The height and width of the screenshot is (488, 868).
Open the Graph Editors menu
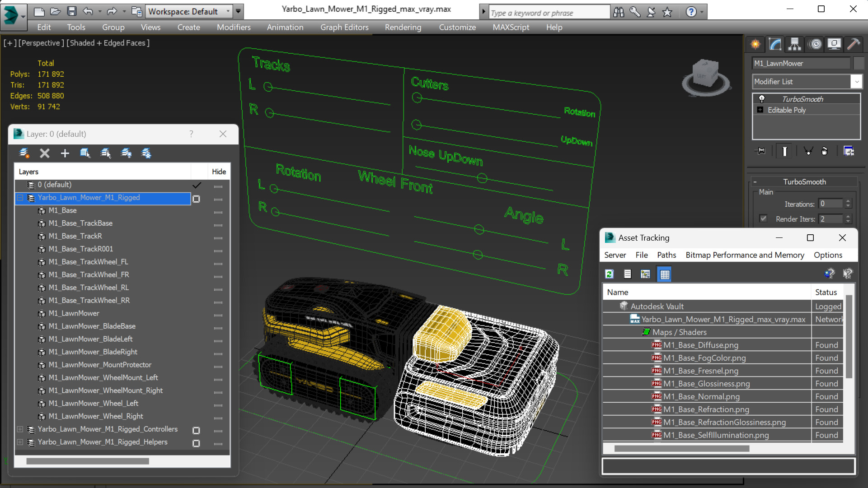(344, 27)
